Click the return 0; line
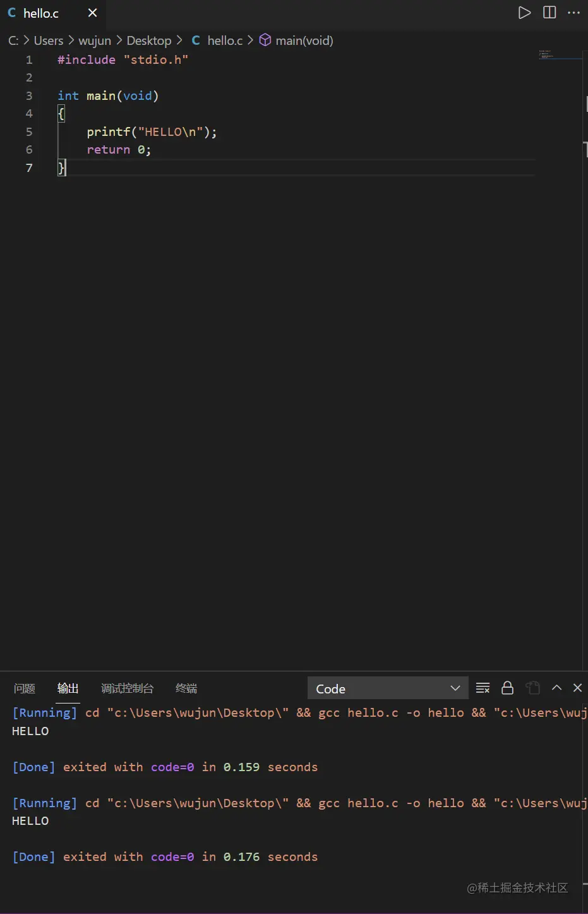Viewport: 588px width, 914px height. coord(119,150)
